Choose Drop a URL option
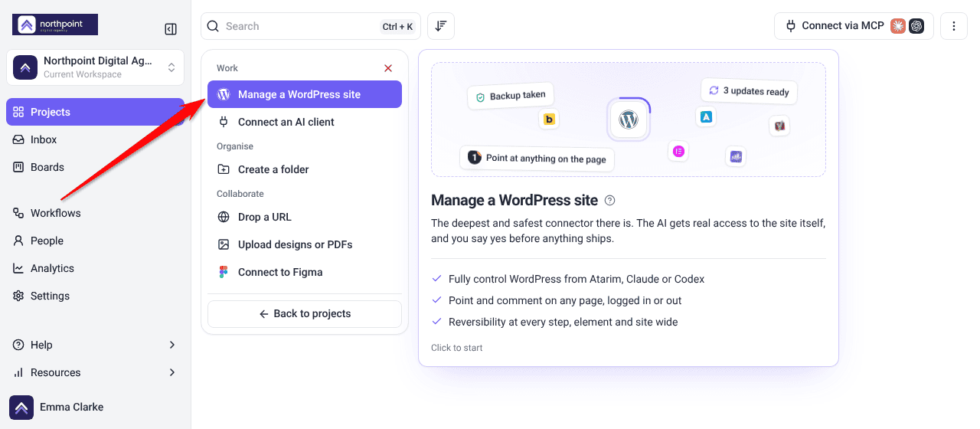The height and width of the screenshot is (429, 980). (x=305, y=217)
